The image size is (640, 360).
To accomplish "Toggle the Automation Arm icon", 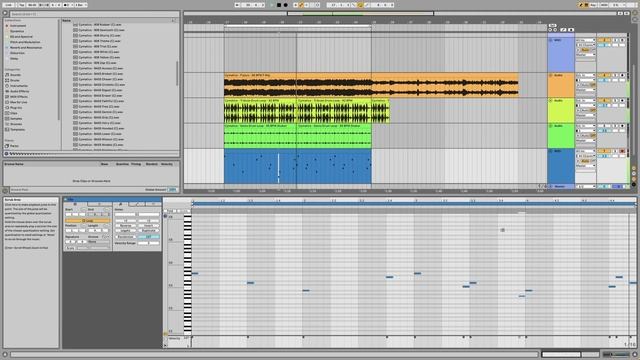I will tap(302, 5).
